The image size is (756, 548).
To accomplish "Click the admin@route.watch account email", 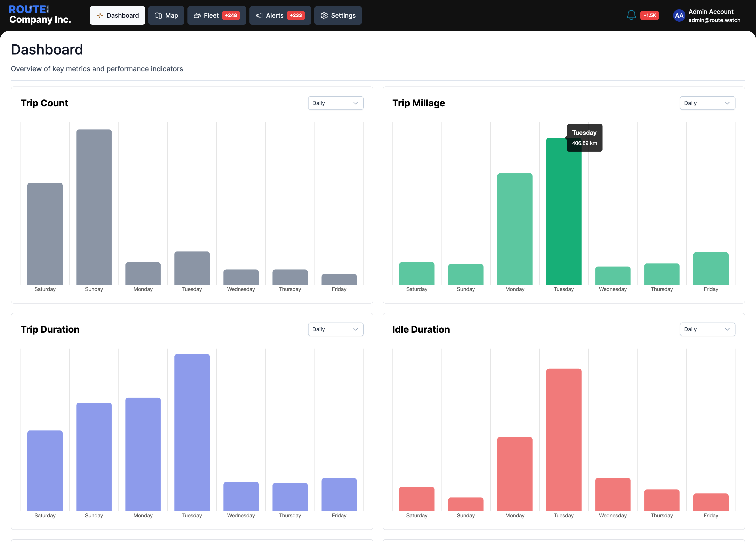I will point(714,20).
